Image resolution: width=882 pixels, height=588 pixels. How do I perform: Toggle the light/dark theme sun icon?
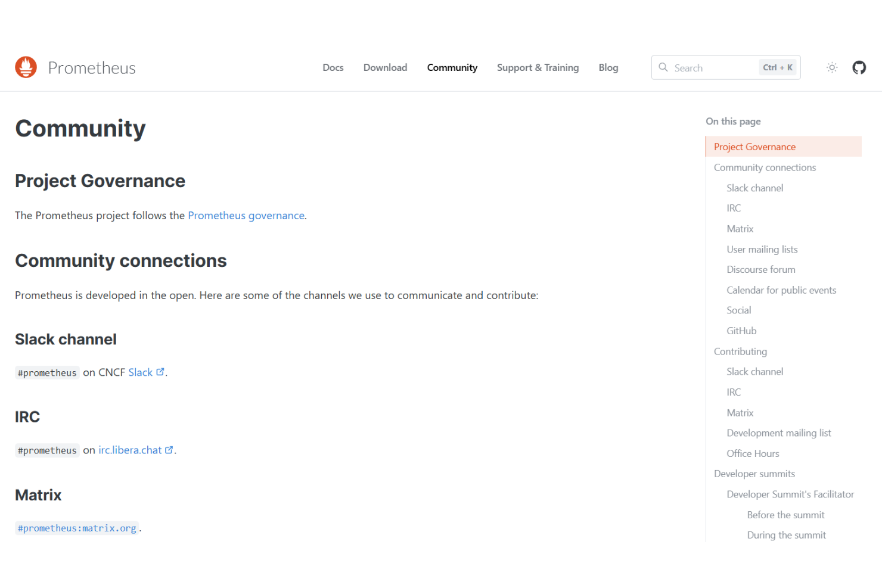832,67
